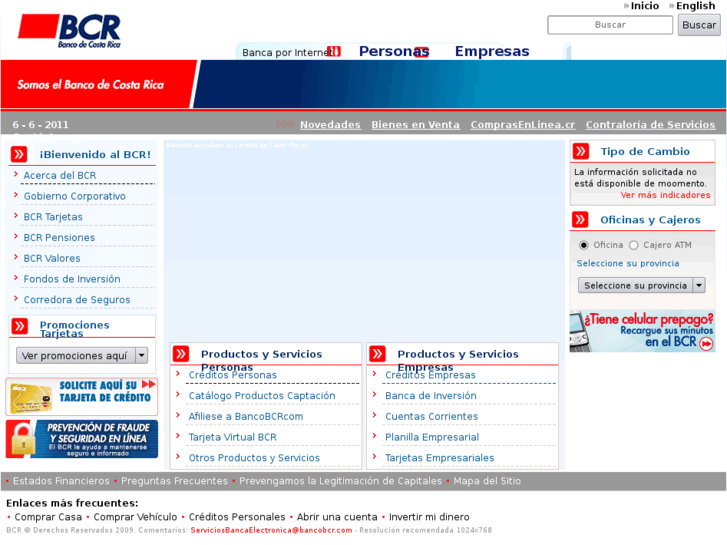
Task: Open Contraloría de Servicios link
Action: pos(650,124)
